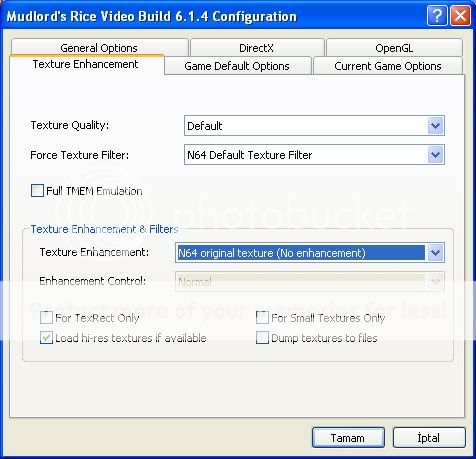The width and height of the screenshot is (476, 459).
Task: Click the Help question mark button
Action: (x=437, y=16)
